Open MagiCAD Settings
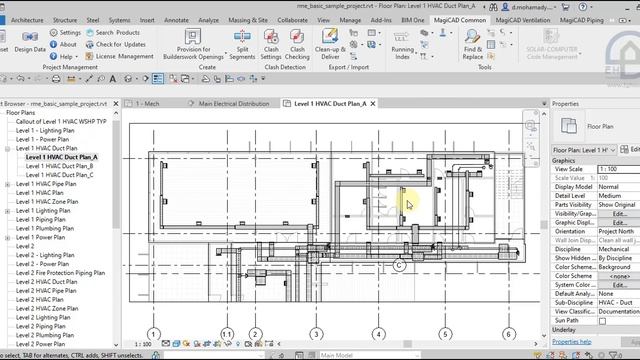Image resolution: width=640 pixels, height=360 pixels. 65,32
